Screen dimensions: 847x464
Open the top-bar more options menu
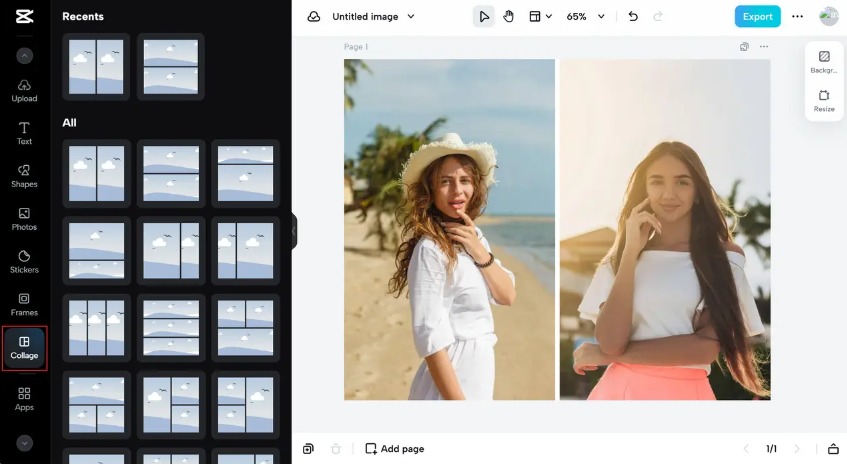(797, 17)
